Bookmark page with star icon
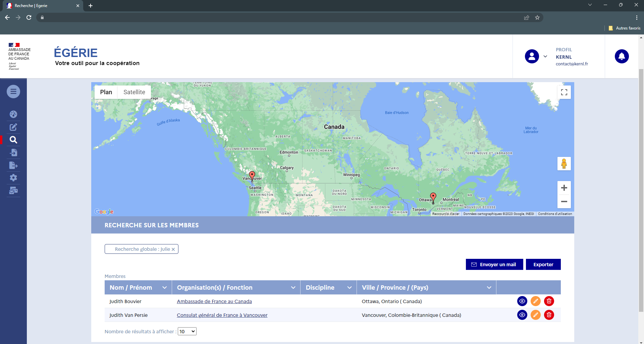644x344 pixels. (537, 17)
